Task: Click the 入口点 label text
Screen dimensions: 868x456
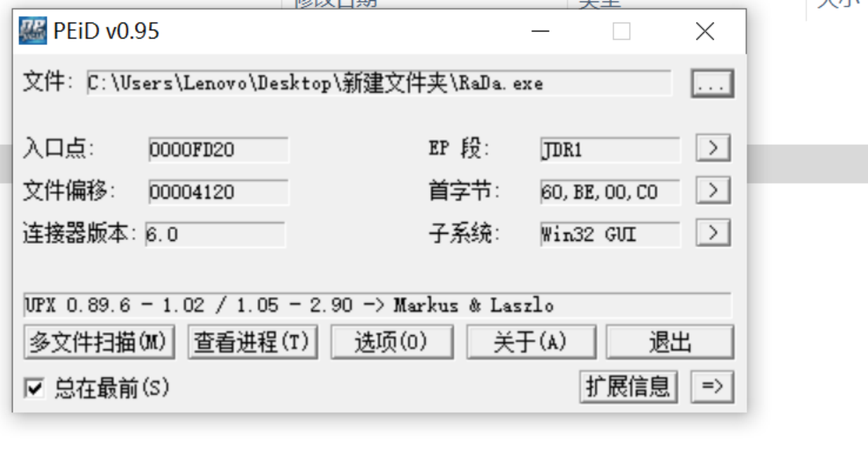Action: [58, 148]
